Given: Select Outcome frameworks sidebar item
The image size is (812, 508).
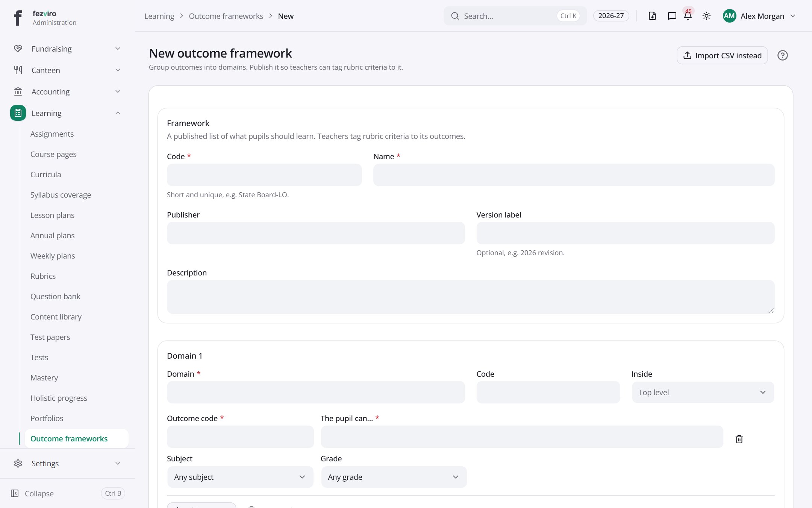Looking at the screenshot, I should (x=76, y=438).
